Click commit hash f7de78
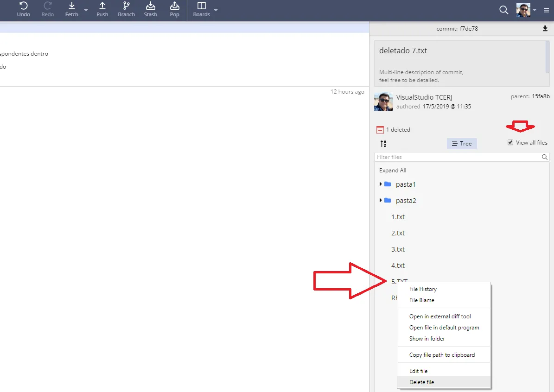Screen dimensions: 554x392 [469, 29]
